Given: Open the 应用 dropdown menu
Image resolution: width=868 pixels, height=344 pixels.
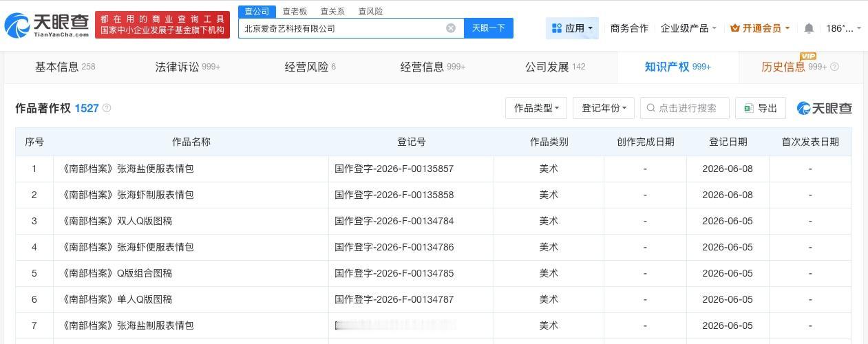Looking at the screenshot, I should click(x=572, y=28).
